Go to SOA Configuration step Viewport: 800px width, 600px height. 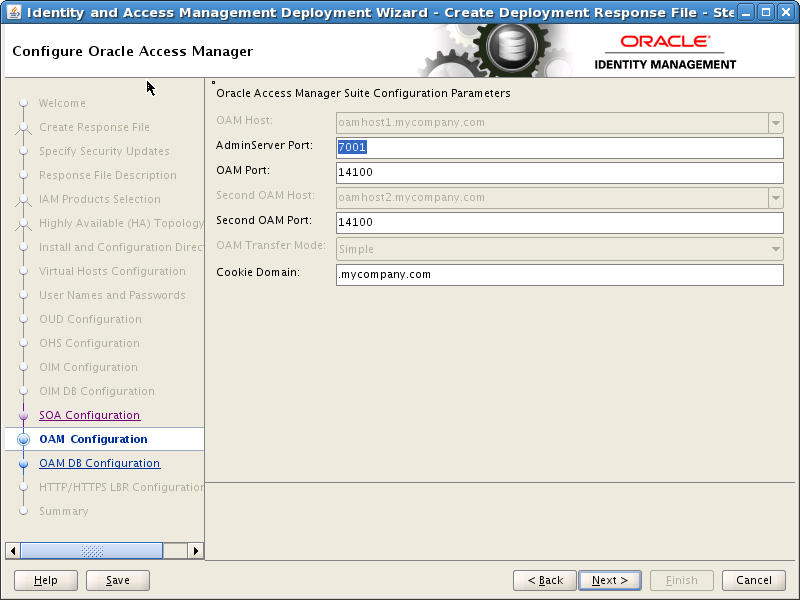(x=90, y=415)
